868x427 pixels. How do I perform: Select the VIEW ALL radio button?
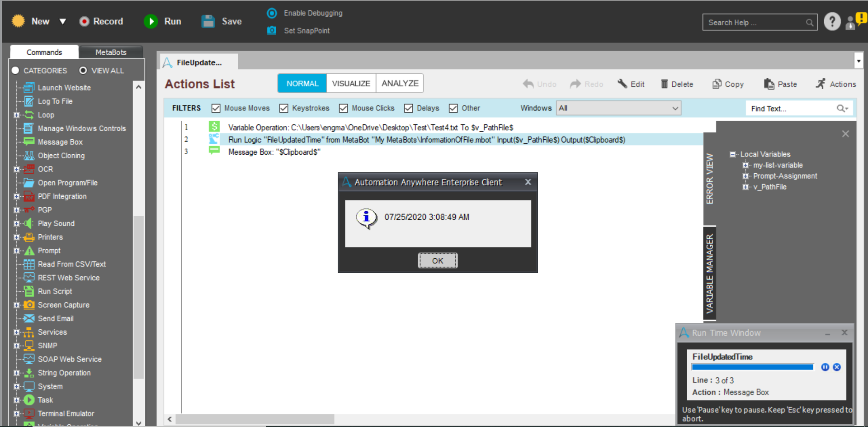tap(83, 70)
